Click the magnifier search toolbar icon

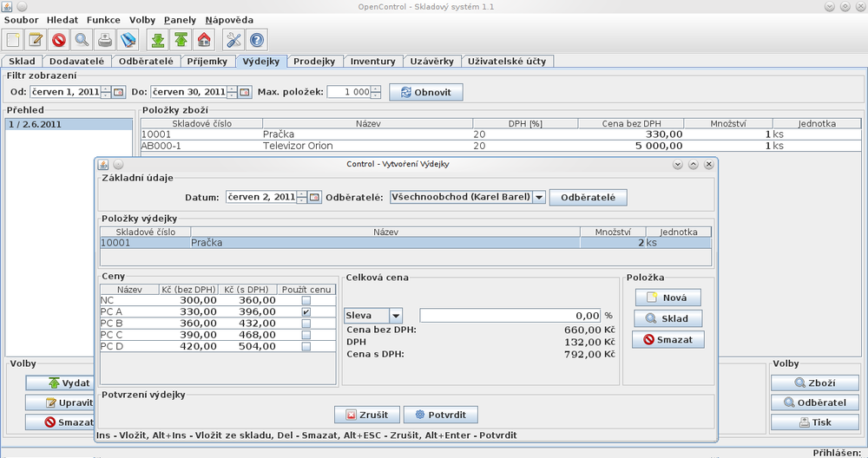pos(82,40)
